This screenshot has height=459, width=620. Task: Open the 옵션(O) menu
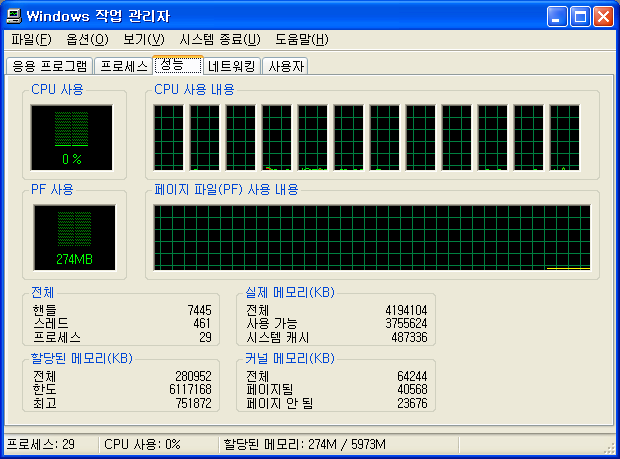[87, 40]
